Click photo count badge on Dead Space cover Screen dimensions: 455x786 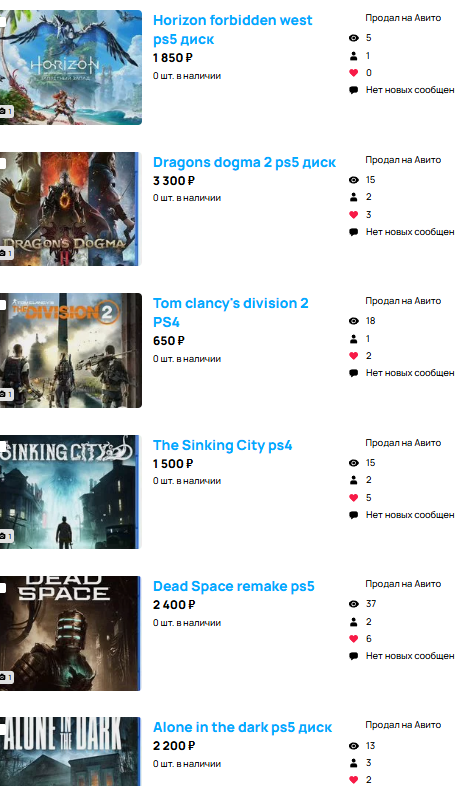pyautogui.click(x=6, y=677)
